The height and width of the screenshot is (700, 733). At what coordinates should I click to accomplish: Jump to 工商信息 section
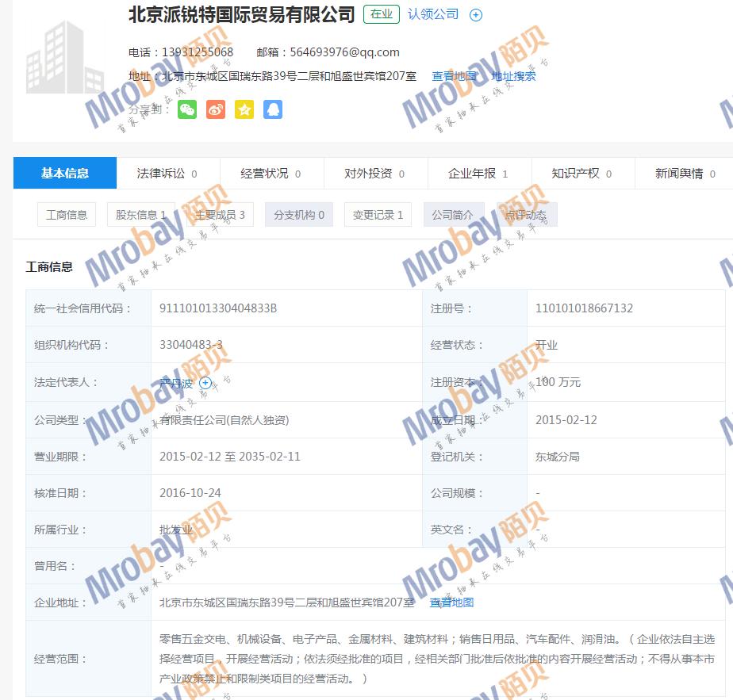click(67, 215)
